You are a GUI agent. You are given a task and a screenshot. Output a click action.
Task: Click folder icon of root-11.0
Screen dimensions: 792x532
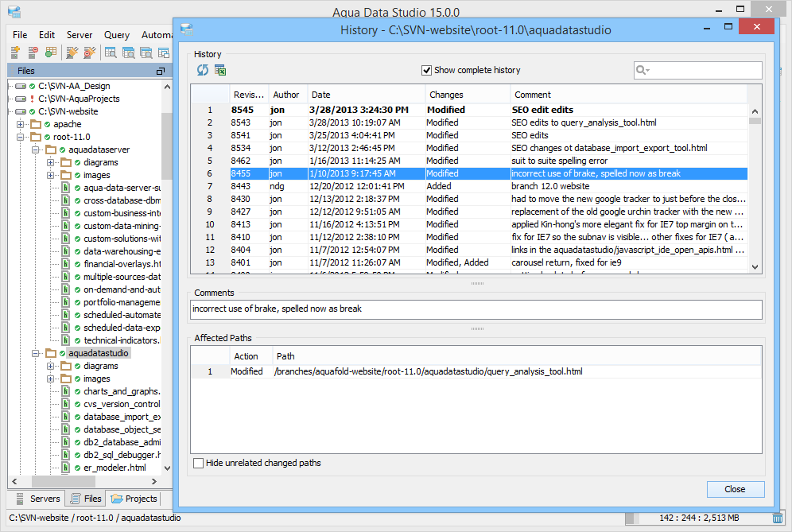tap(36, 137)
